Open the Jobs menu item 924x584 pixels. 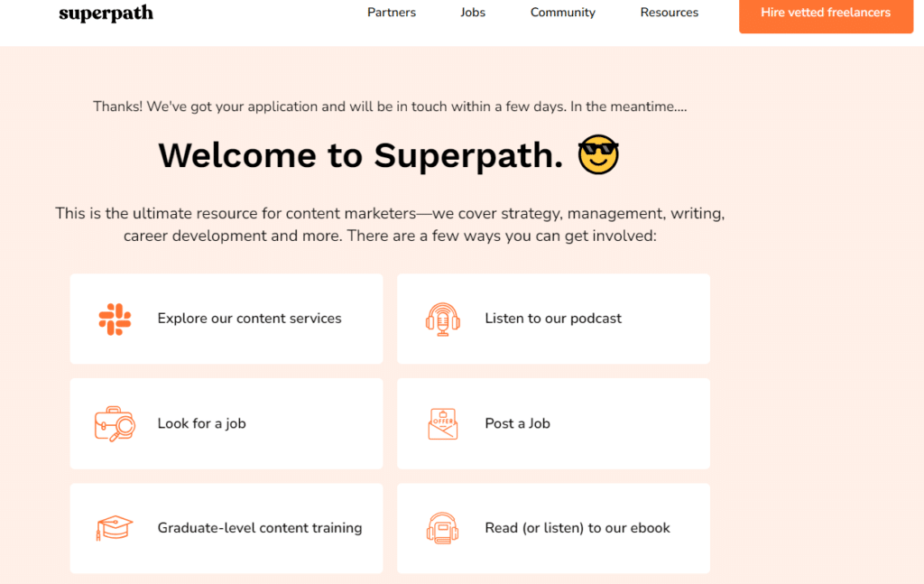(x=473, y=13)
